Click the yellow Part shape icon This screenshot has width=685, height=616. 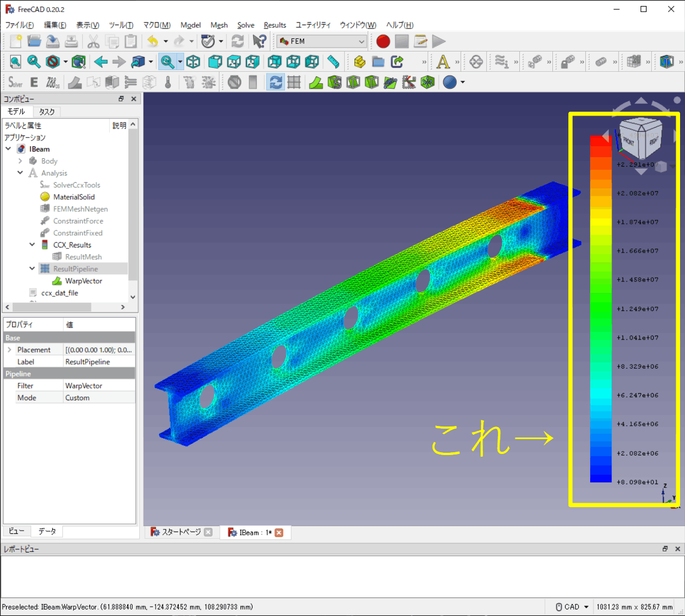point(359,62)
